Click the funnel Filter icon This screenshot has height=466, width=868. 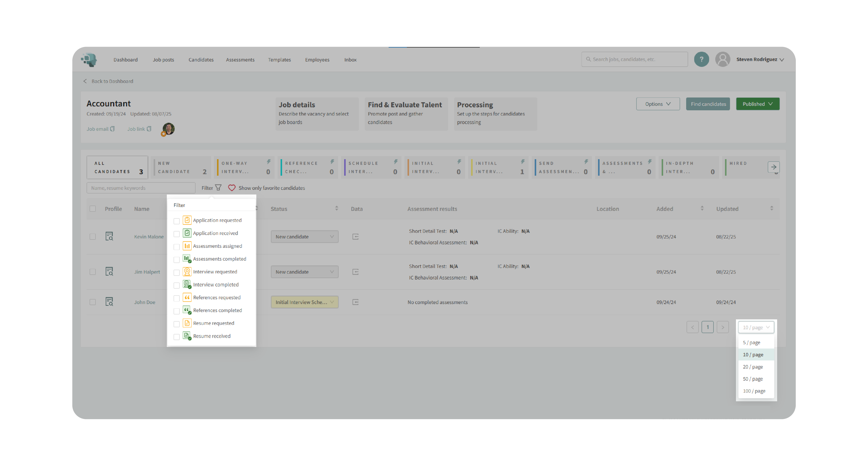click(218, 187)
